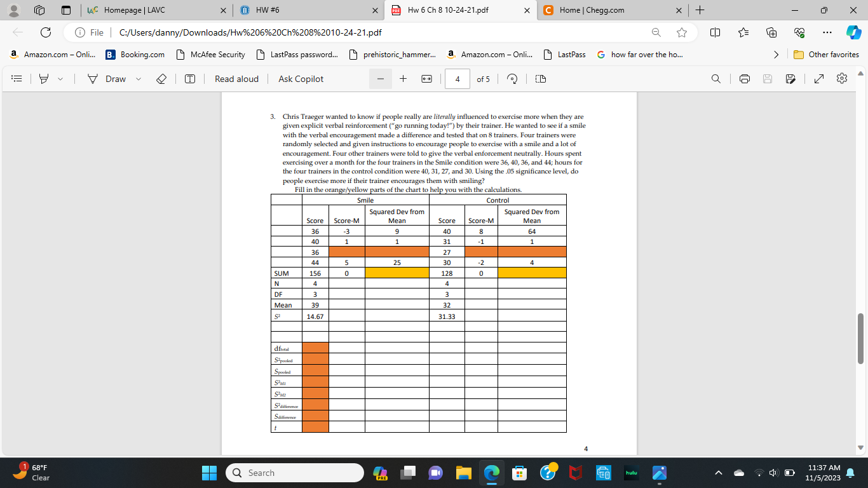This screenshot has height=488, width=868.
Task: Add this page to favorites
Action: click(682, 32)
